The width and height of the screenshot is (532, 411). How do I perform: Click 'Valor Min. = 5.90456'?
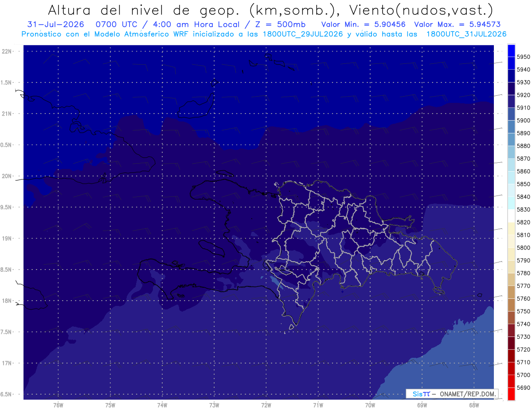point(364,24)
